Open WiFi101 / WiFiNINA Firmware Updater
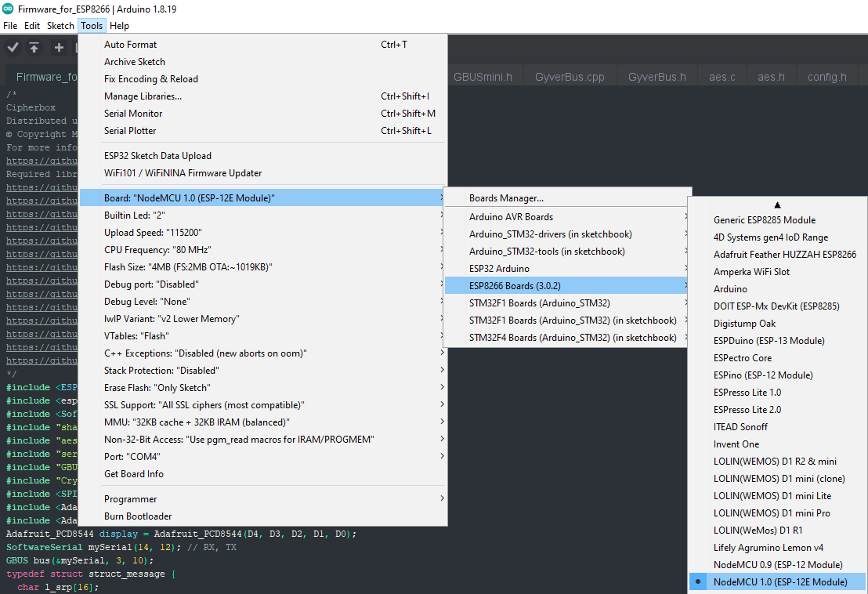The image size is (868, 594). [x=263, y=172]
